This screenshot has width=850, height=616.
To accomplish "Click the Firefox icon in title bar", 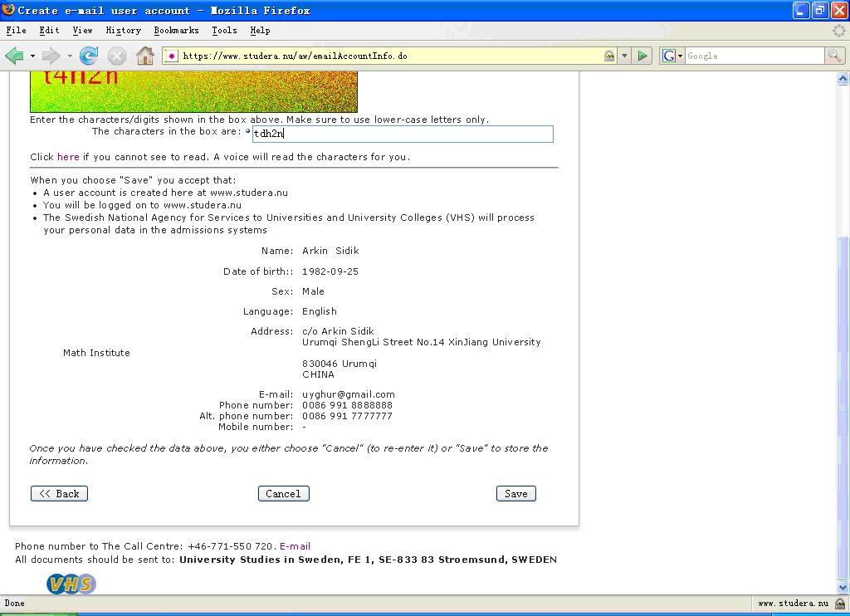I will [x=8, y=10].
